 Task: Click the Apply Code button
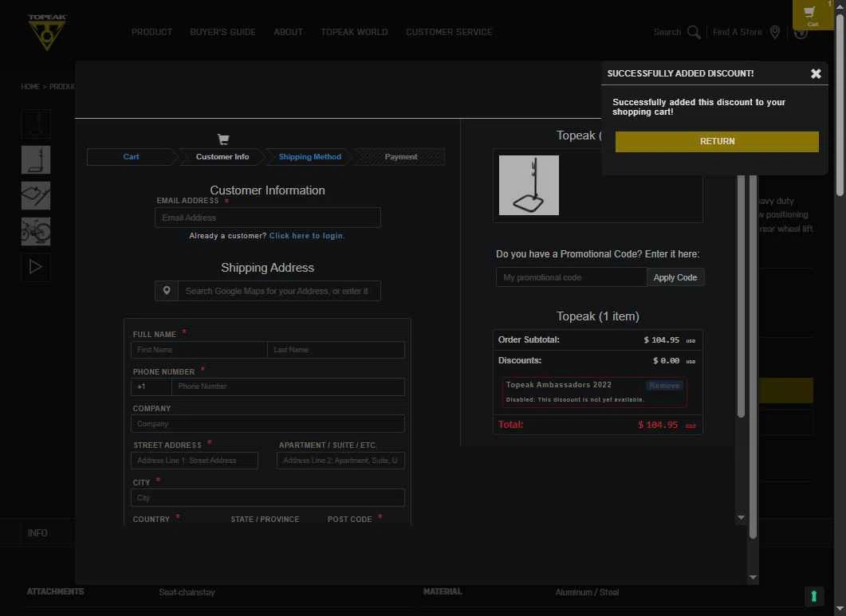point(675,277)
